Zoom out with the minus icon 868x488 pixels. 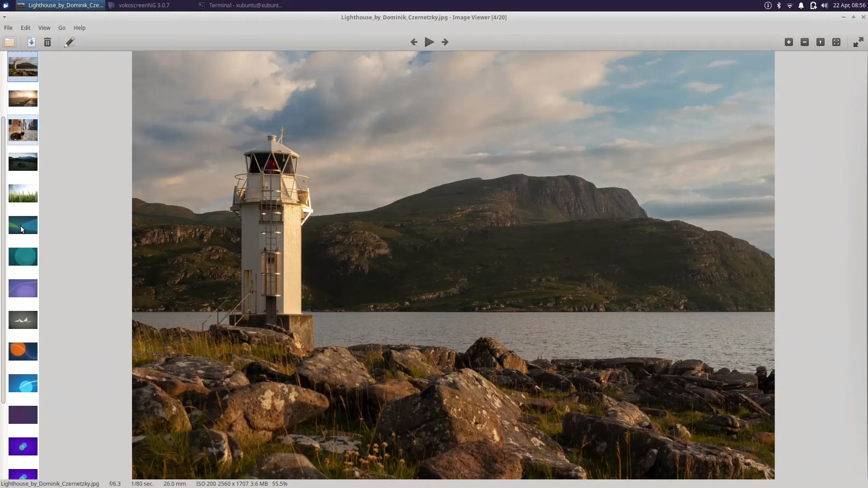click(x=805, y=42)
